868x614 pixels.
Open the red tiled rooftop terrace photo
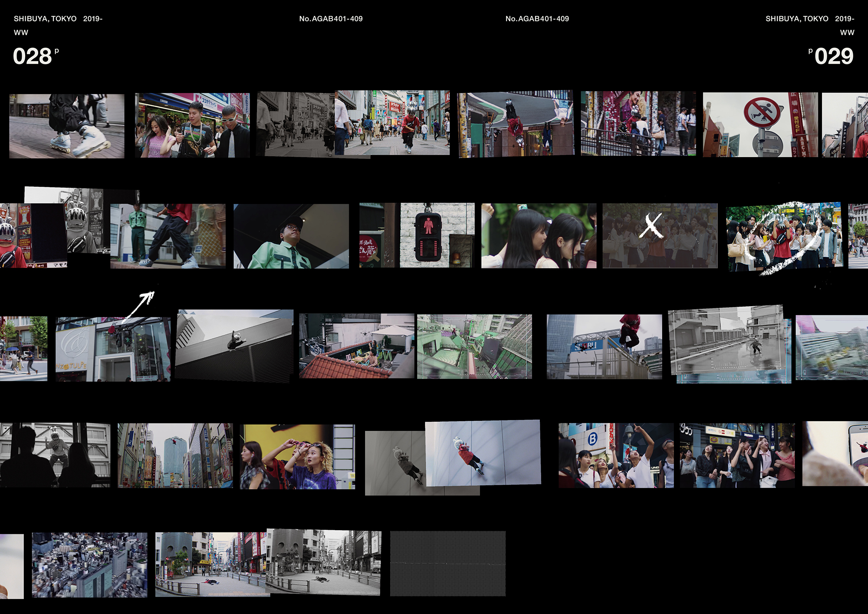pyautogui.click(x=356, y=346)
